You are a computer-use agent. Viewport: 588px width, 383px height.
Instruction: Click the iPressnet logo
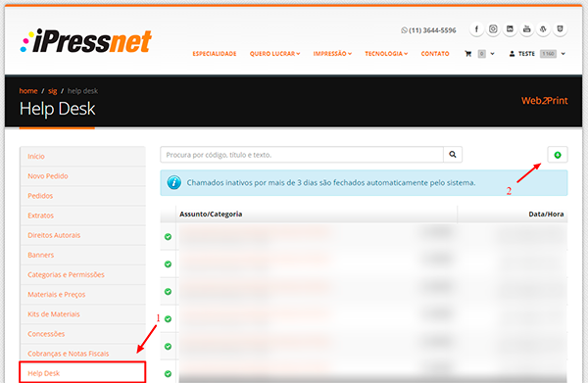point(86,40)
